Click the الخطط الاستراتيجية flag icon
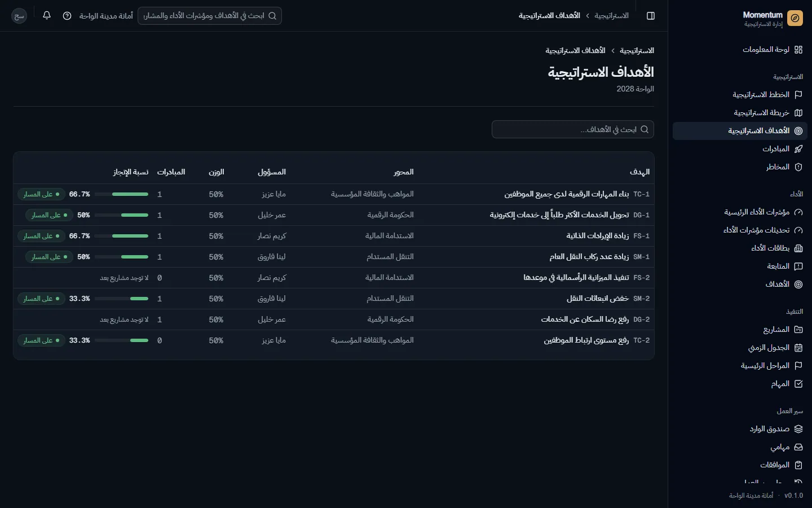Image resolution: width=812 pixels, height=508 pixels. point(798,95)
